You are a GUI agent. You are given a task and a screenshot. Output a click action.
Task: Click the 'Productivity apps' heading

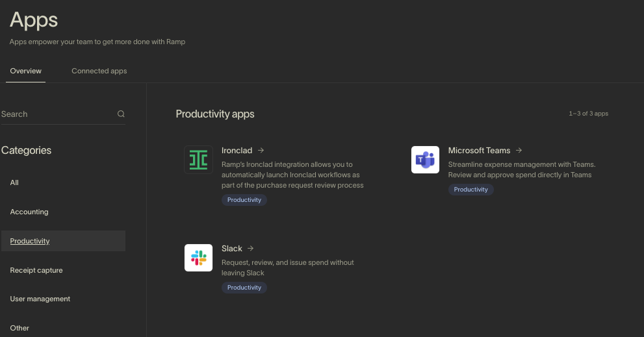coord(215,114)
